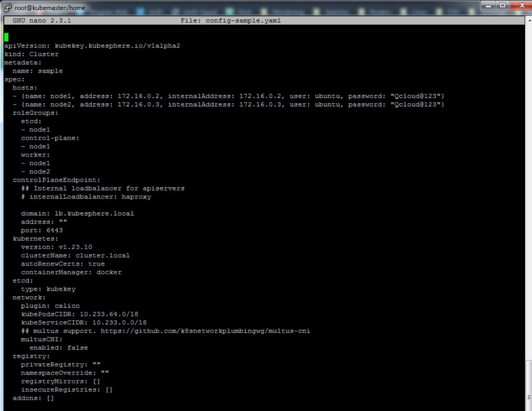The height and width of the screenshot is (411, 532).
Task: Click the PuTTY icon in the title bar
Action: coord(8,8)
